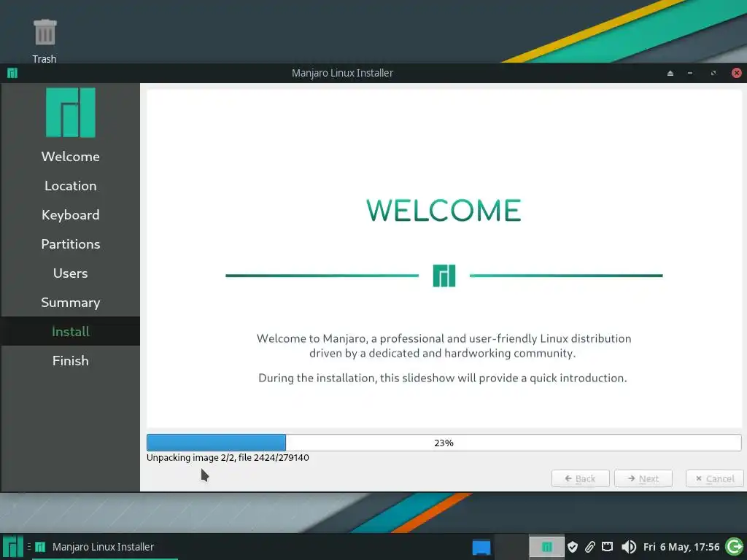The width and height of the screenshot is (747, 560).
Task: Open the clock showing Fri 6 May, 17:56
Action: [681, 547]
